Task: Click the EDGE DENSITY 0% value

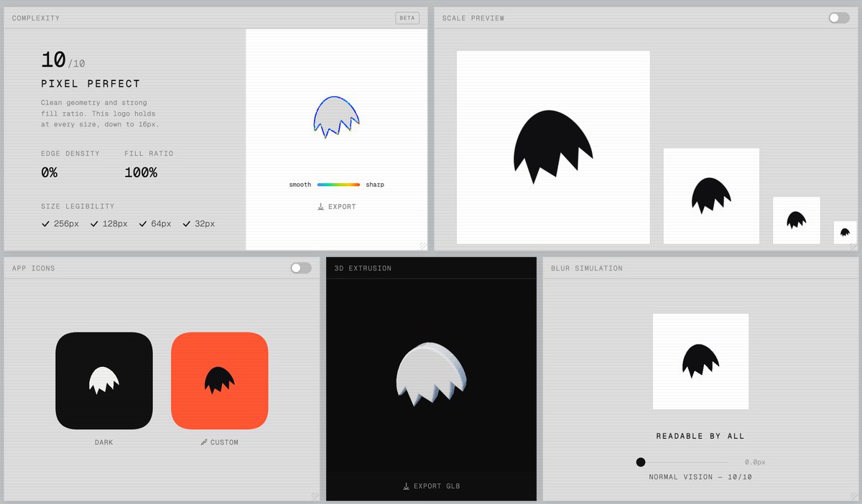Action: coord(50,172)
